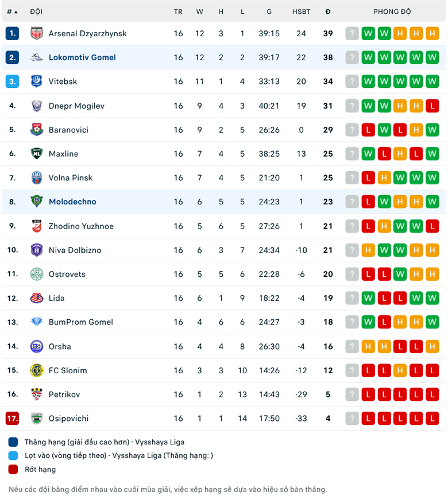Image resolution: width=448 pixels, height=503 pixels.
Task: Open the Molodechno team page
Action: pos(72,202)
